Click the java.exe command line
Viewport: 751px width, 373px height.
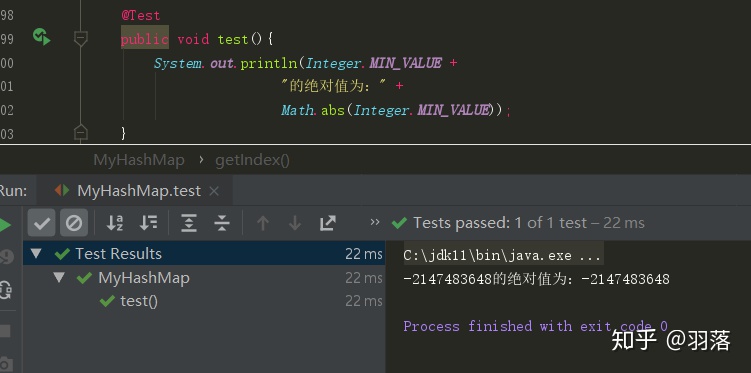(x=502, y=255)
